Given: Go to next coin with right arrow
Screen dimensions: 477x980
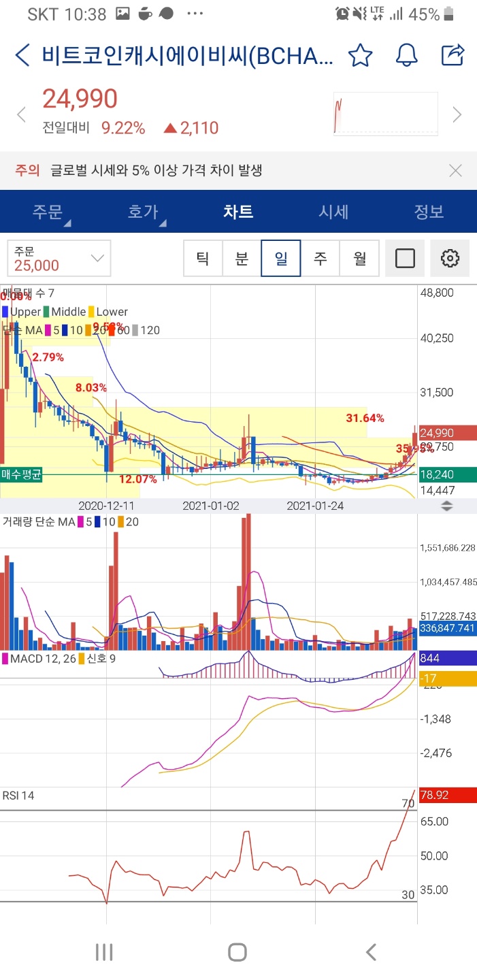Looking at the screenshot, I should click(x=457, y=114).
